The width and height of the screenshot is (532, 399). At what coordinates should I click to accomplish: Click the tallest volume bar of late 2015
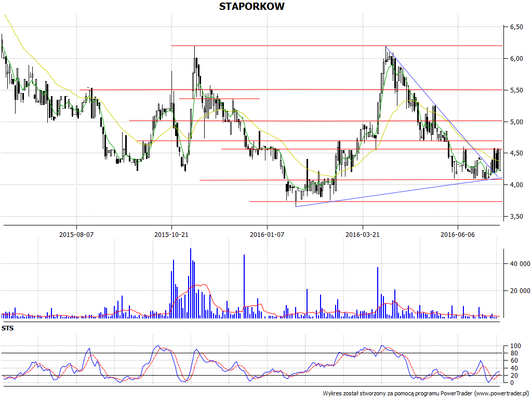191,283
